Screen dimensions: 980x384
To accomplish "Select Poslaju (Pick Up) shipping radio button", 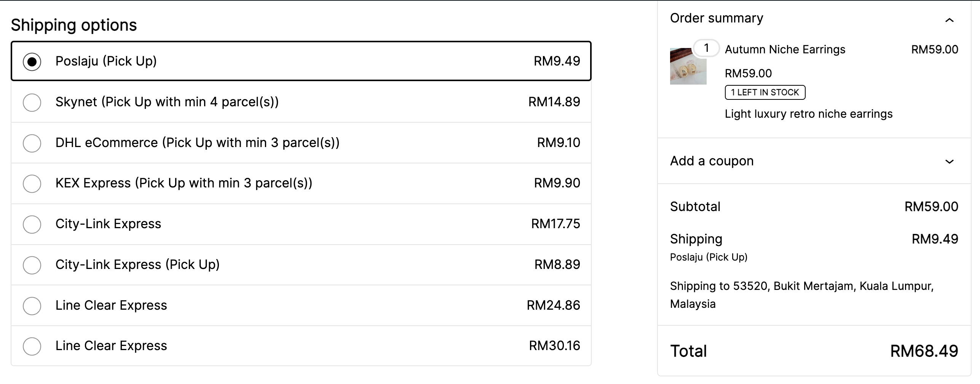I will [x=32, y=61].
